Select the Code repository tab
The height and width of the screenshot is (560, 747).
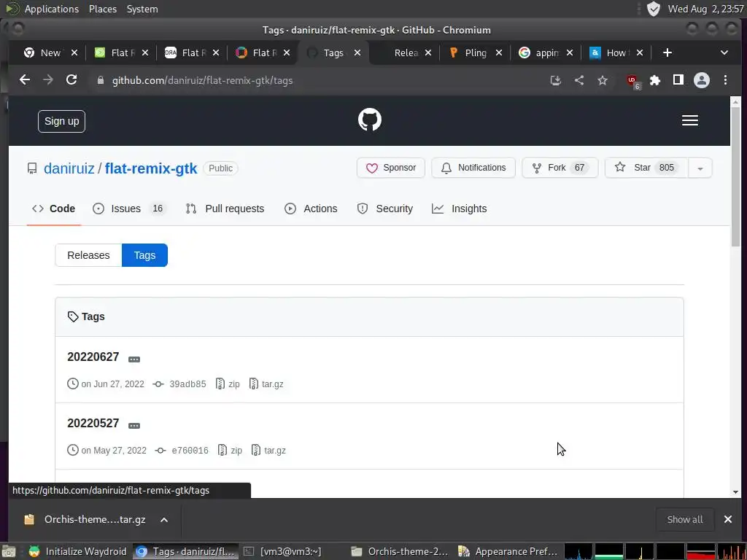(x=54, y=209)
